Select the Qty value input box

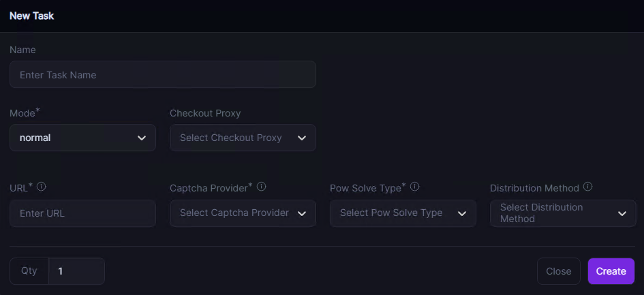coord(76,271)
